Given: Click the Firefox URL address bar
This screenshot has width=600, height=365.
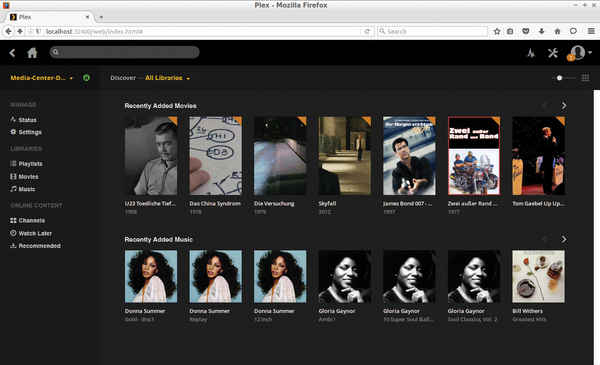Looking at the screenshot, I should click(202, 31).
